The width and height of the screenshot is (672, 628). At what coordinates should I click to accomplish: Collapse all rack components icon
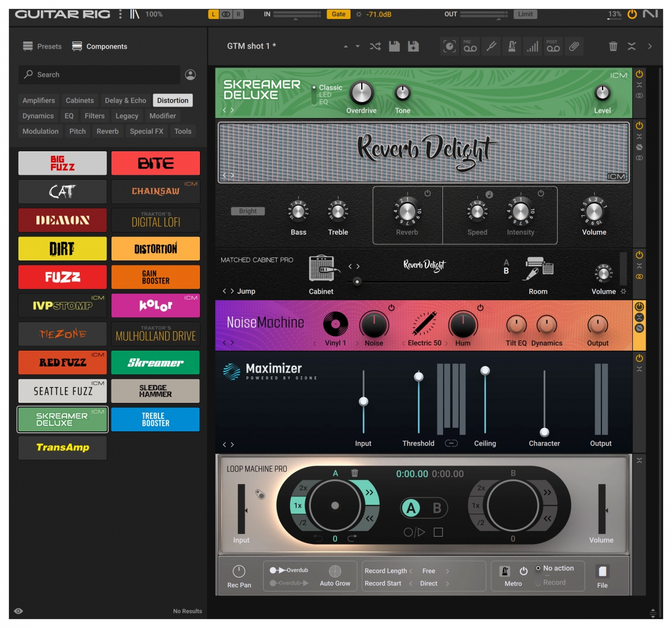[x=632, y=46]
